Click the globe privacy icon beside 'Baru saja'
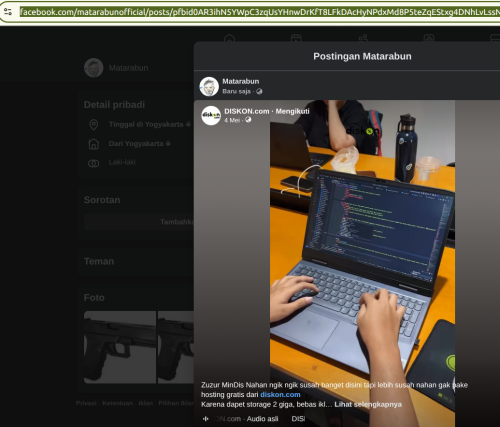The height and width of the screenshot is (427, 500). click(259, 91)
